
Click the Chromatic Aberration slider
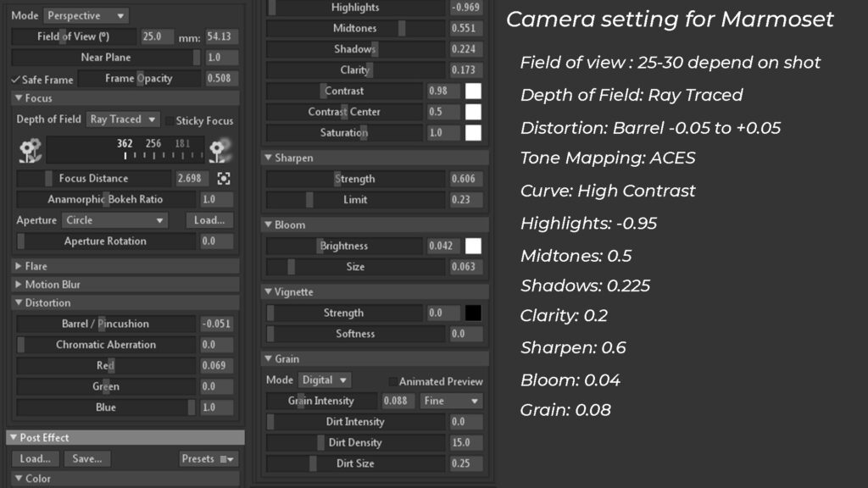point(106,345)
